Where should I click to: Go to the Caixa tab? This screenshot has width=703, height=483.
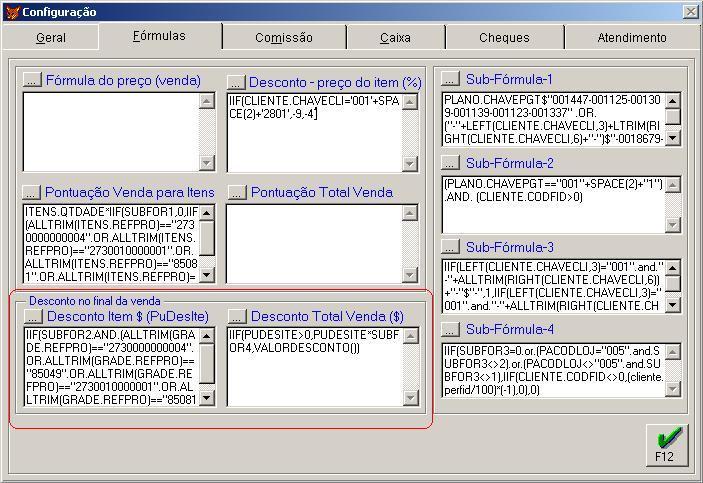pos(395,37)
